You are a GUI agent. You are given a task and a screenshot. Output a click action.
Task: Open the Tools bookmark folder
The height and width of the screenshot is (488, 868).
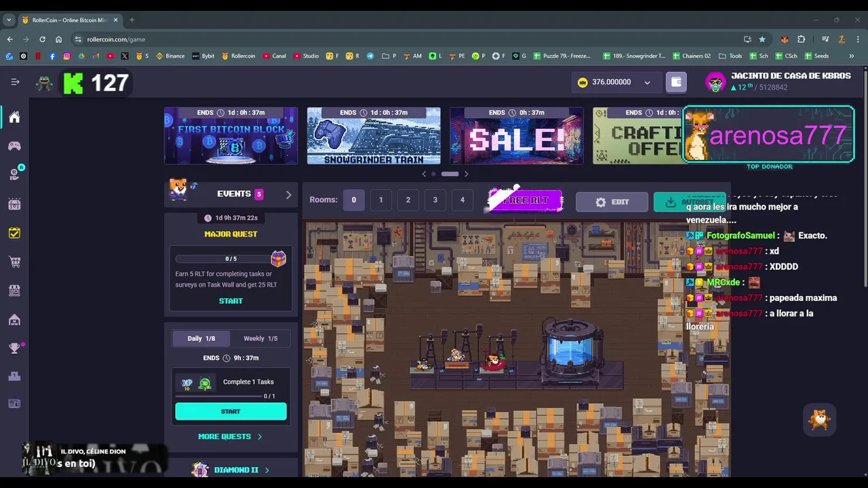coord(730,56)
